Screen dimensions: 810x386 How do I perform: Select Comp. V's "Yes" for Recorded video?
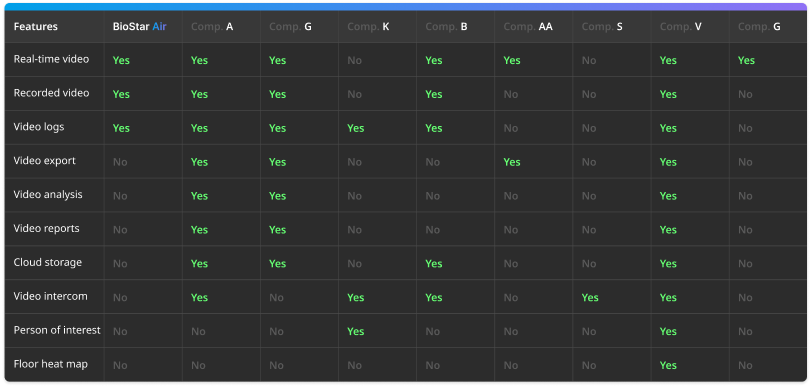tap(668, 94)
